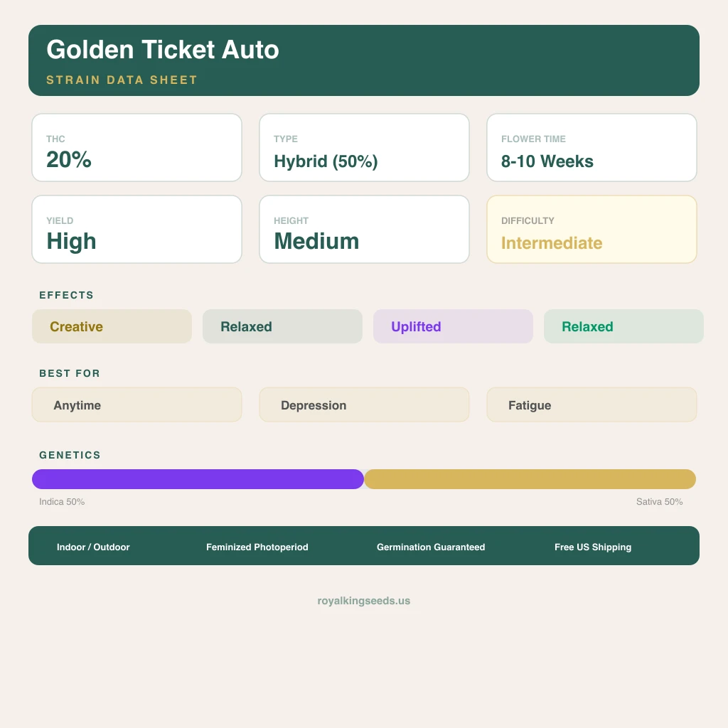Open the Flower Time 8-10 Weeks card
Viewport: 728px width, 728px height.
point(591,148)
